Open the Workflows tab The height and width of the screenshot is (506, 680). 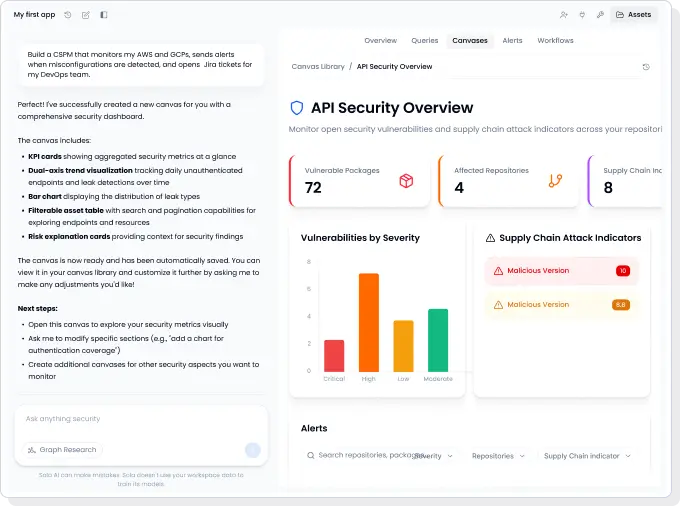click(555, 40)
